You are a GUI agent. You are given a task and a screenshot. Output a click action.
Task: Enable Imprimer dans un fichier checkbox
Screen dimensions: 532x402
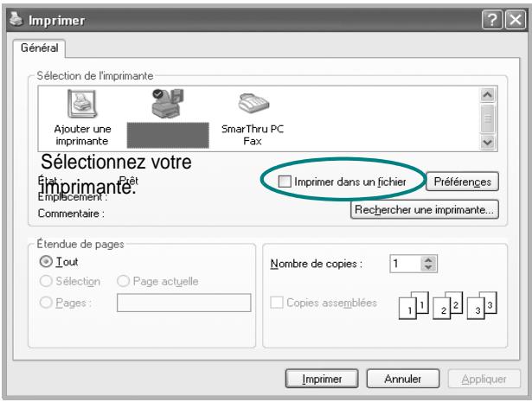285,182
